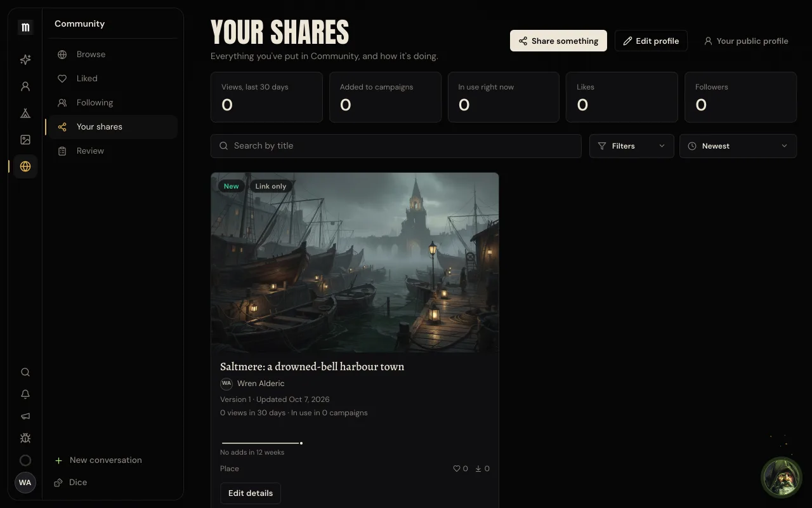812x508 pixels.
Task: Click the Search by title field
Action: tap(396, 146)
